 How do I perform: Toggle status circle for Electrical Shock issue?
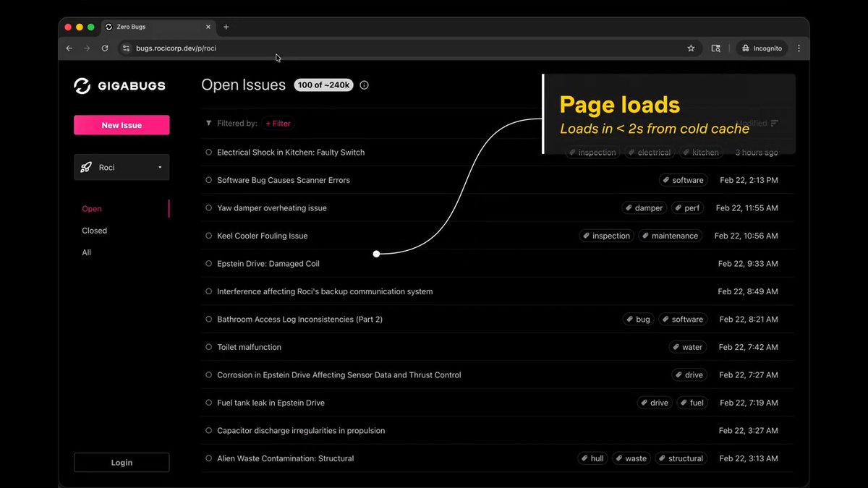pos(209,153)
